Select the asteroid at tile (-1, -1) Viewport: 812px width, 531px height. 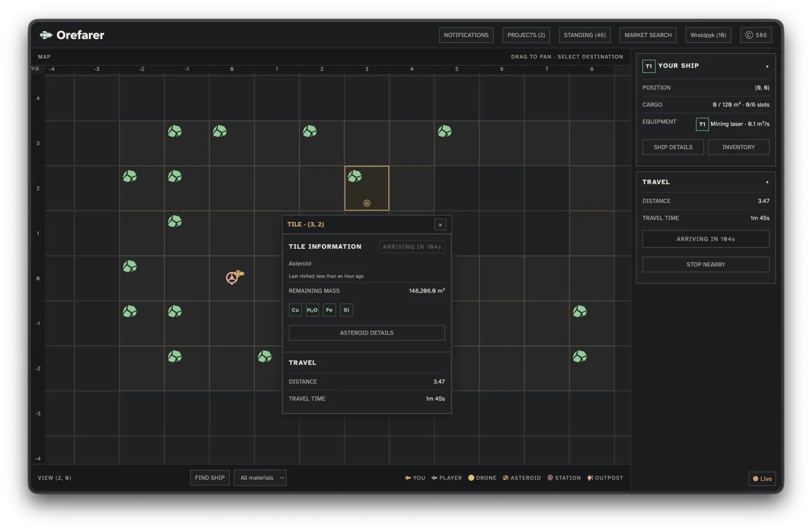pos(175,311)
